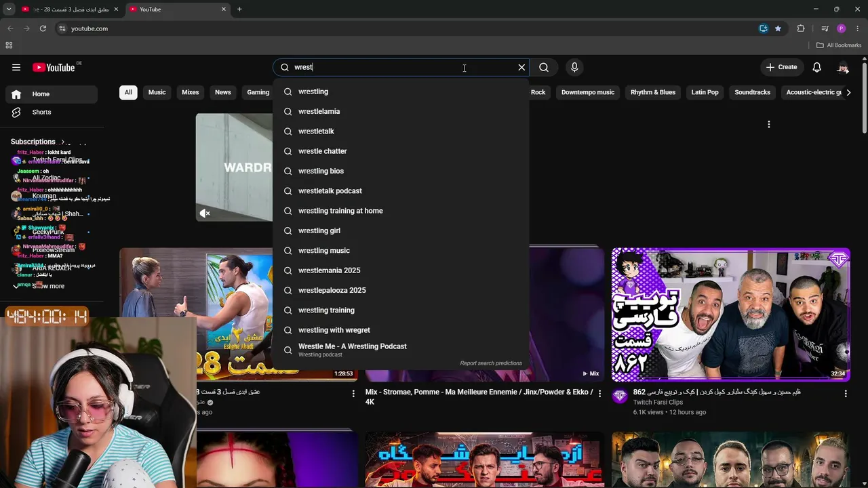This screenshot has width=868, height=488.
Task: Click the YouTube logo
Action: click(54, 67)
